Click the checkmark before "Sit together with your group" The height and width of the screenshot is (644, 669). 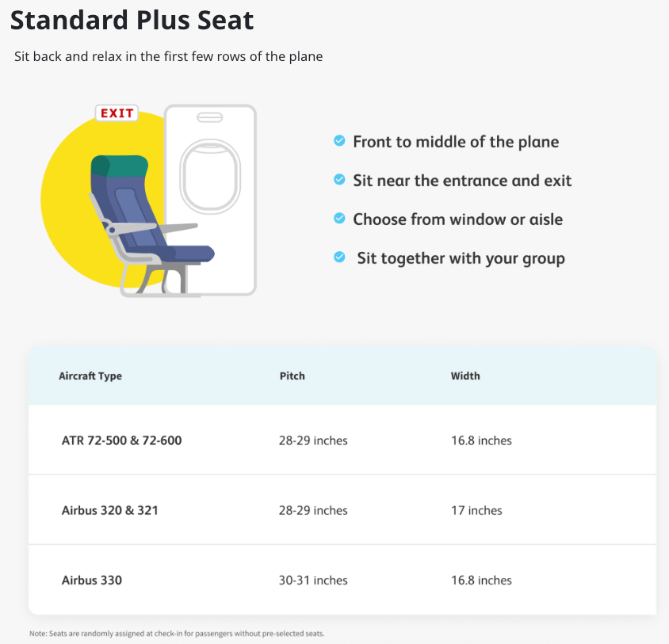tap(339, 257)
